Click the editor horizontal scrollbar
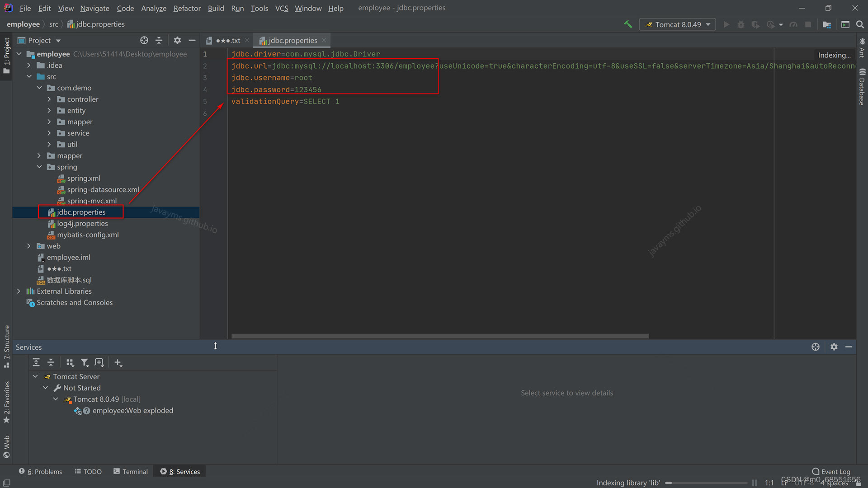This screenshot has height=488, width=868. point(440,336)
